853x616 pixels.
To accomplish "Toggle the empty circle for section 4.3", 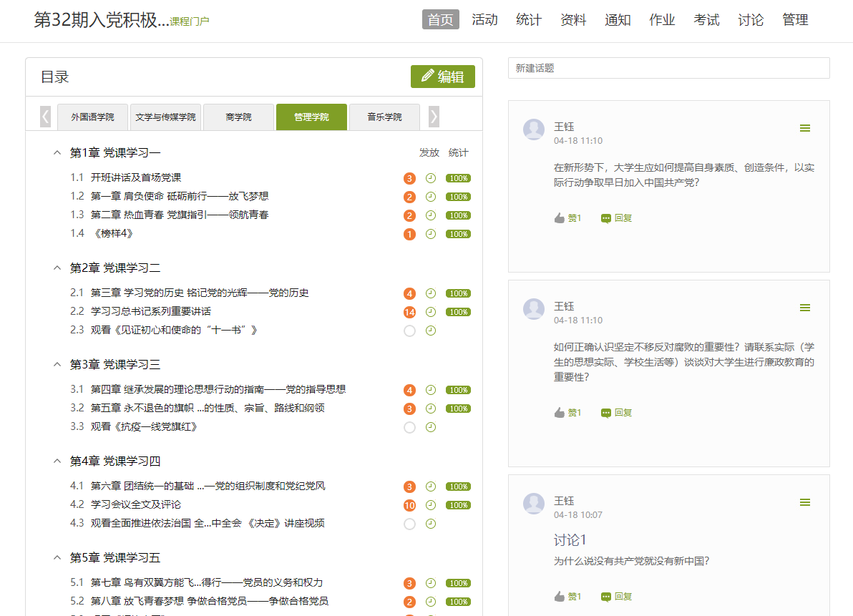I will [x=409, y=524].
